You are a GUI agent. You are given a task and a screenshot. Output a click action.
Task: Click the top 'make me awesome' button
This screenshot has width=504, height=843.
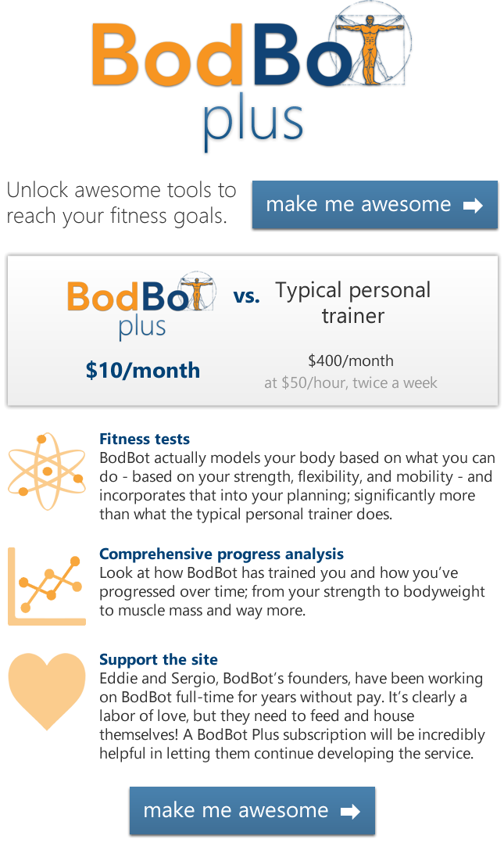click(x=375, y=205)
